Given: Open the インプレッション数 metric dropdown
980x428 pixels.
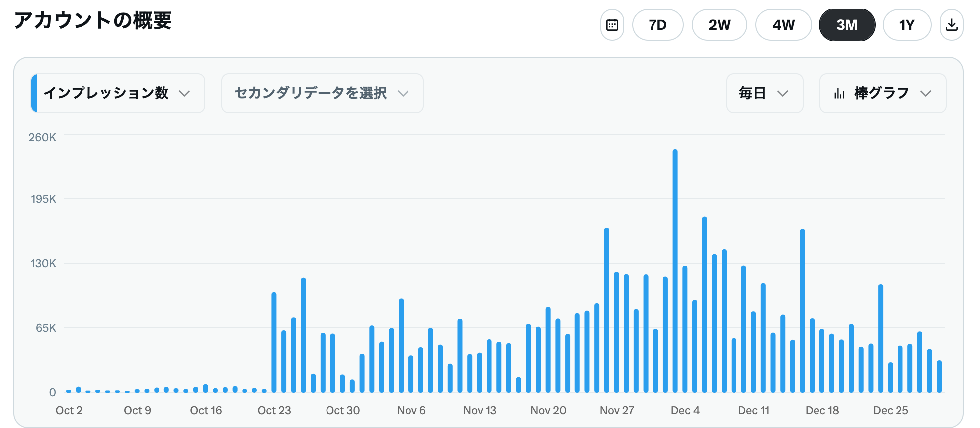Looking at the screenshot, I should [118, 93].
